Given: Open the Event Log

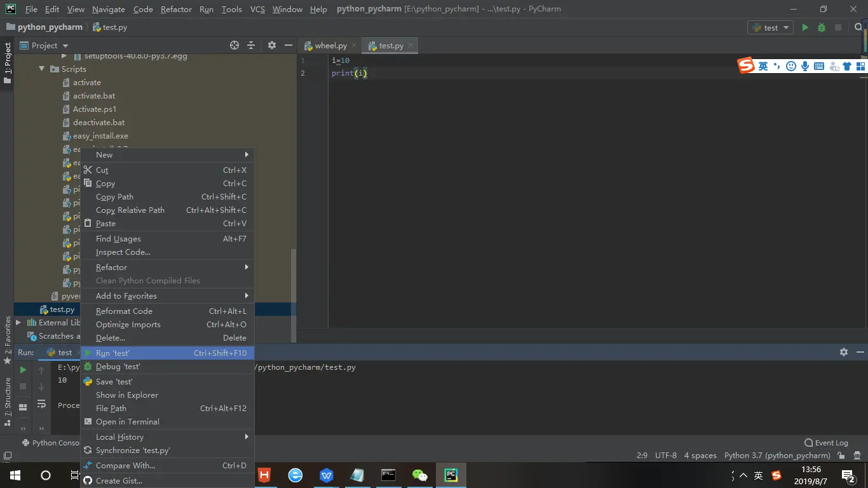Looking at the screenshot, I should coord(826,443).
